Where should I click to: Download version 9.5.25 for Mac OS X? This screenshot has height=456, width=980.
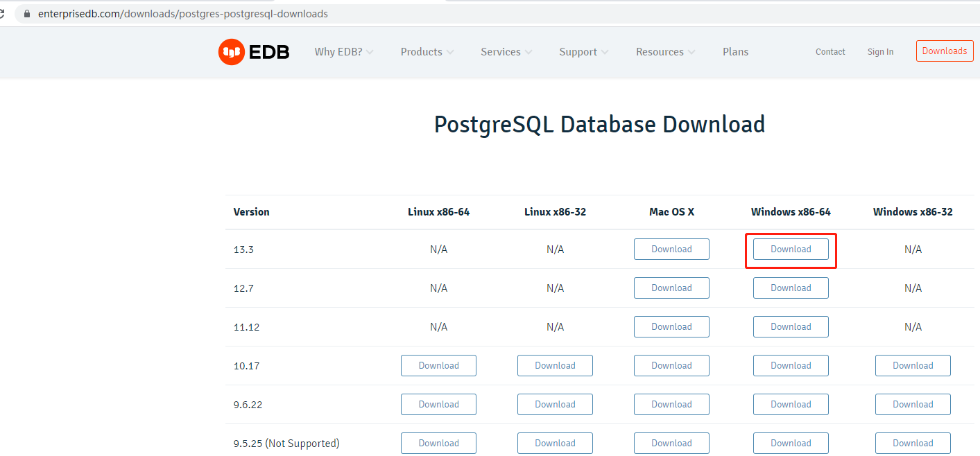point(671,444)
